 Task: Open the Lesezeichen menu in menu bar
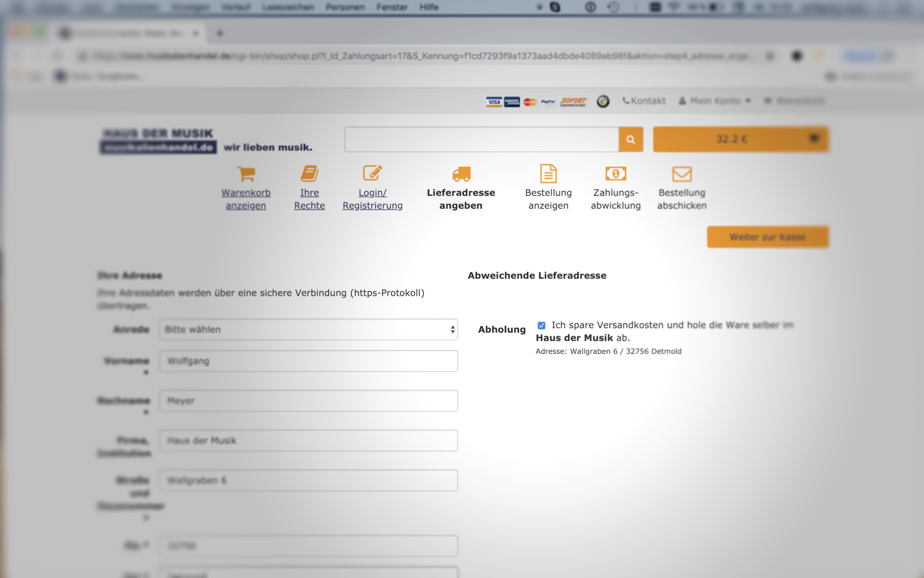288,7
